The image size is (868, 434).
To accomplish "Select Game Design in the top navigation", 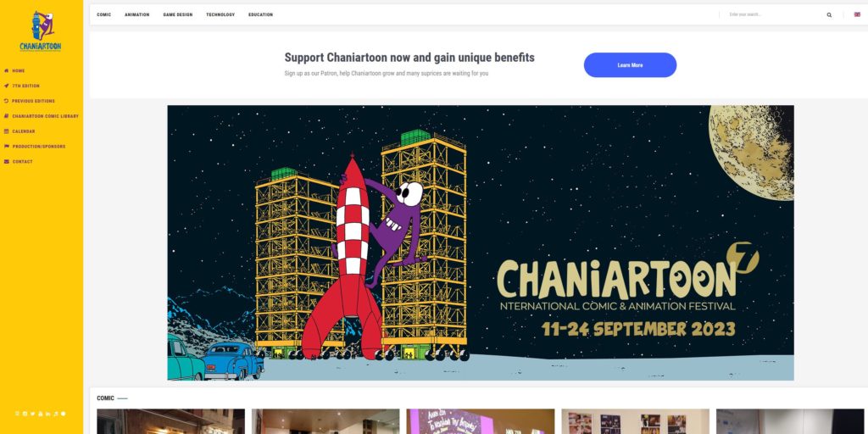I will point(178,15).
